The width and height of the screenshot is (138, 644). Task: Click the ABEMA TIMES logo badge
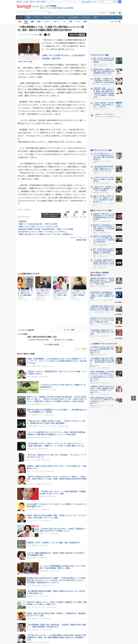77,35
